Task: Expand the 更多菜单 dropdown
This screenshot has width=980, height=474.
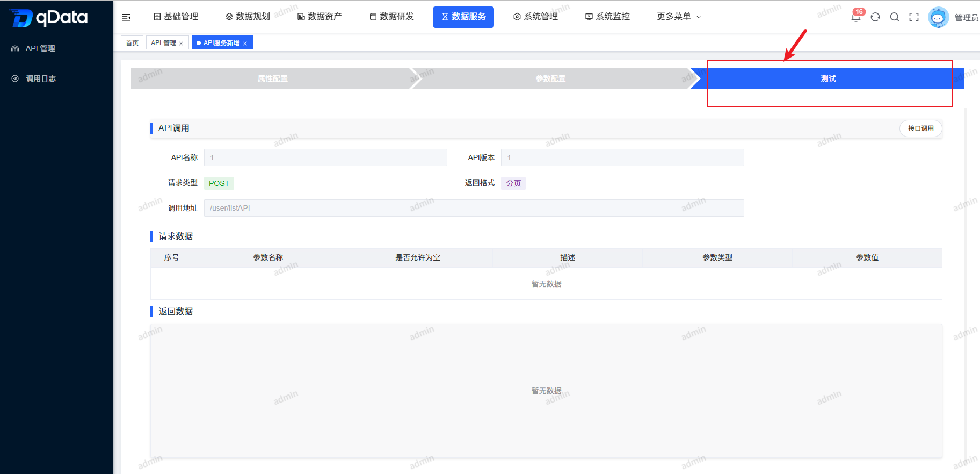Action: (x=679, y=17)
